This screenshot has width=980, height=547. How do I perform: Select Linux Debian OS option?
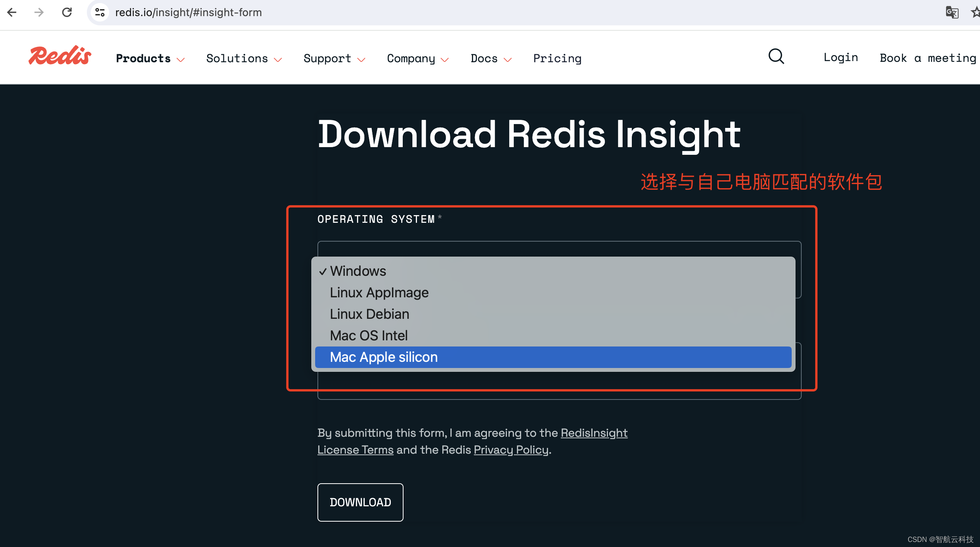click(369, 313)
